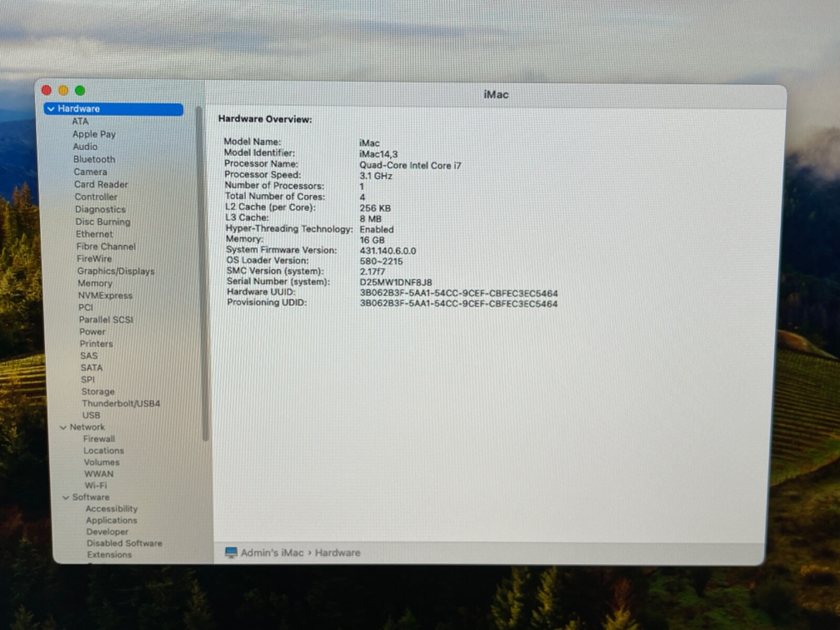Collapse the Hardware section chevron
The height and width of the screenshot is (630, 840).
click(x=51, y=109)
